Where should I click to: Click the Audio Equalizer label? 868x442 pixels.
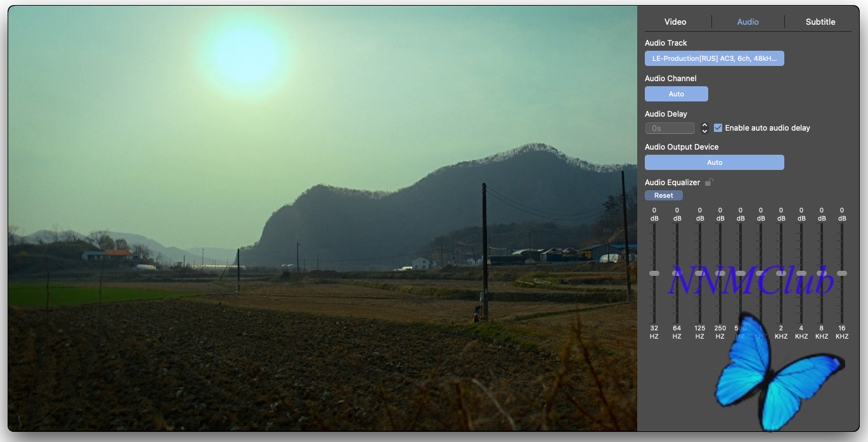tap(673, 183)
